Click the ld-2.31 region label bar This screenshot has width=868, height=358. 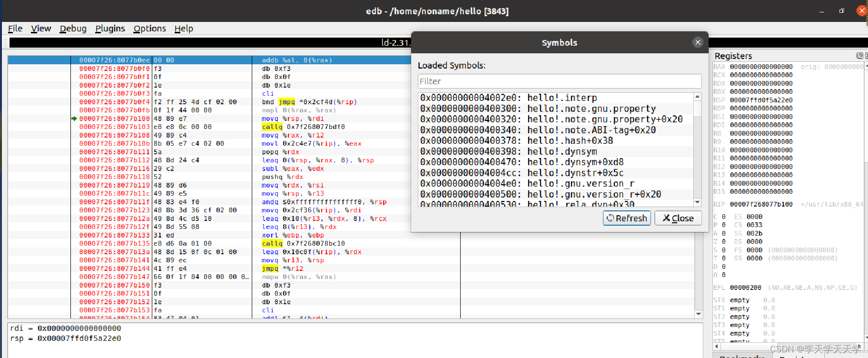[209, 42]
